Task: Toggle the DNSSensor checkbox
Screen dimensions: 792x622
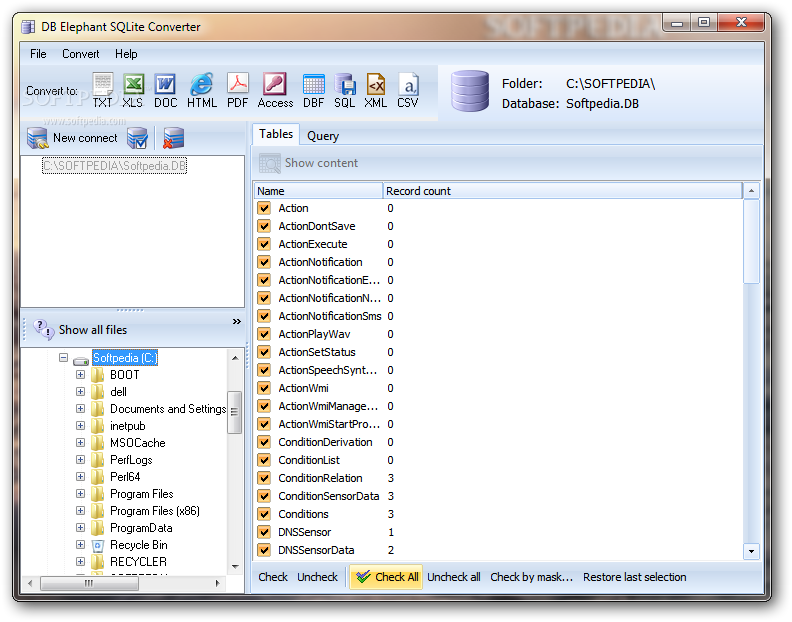Action: pos(264,532)
